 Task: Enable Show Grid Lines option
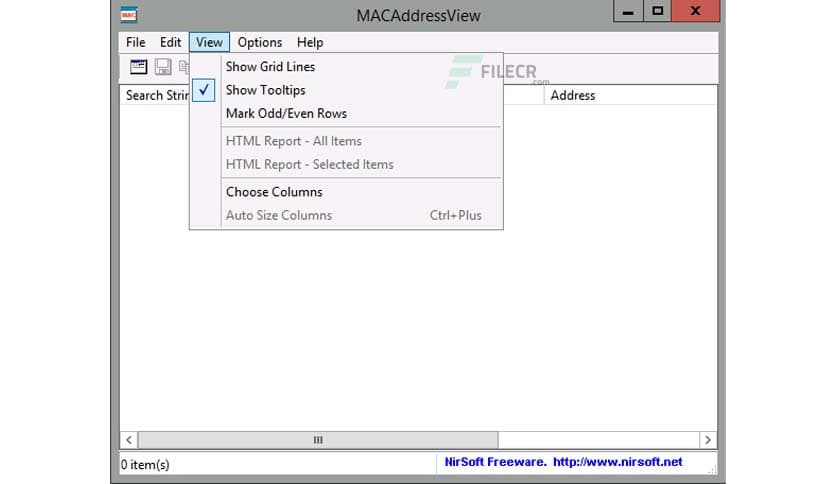click(346, 67)
